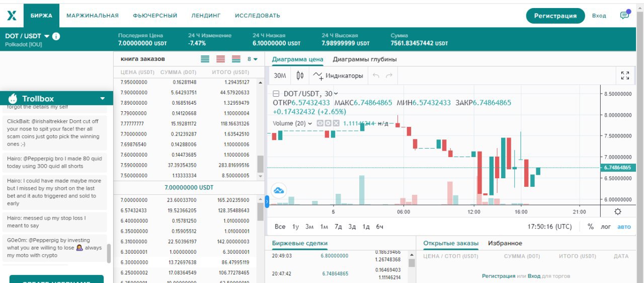Toggle авто auto scale

click(x=624, y=227)
